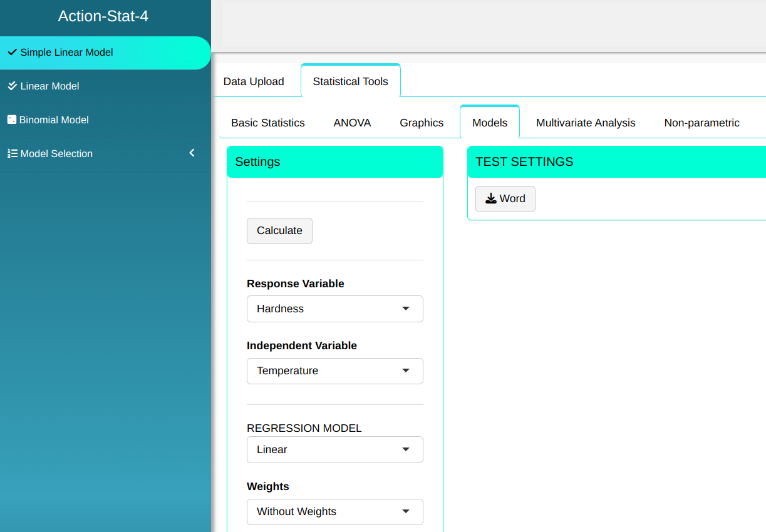Open the Weights dropdown showing Without Weights
This screenshot has height=532, width=766.
334,512
